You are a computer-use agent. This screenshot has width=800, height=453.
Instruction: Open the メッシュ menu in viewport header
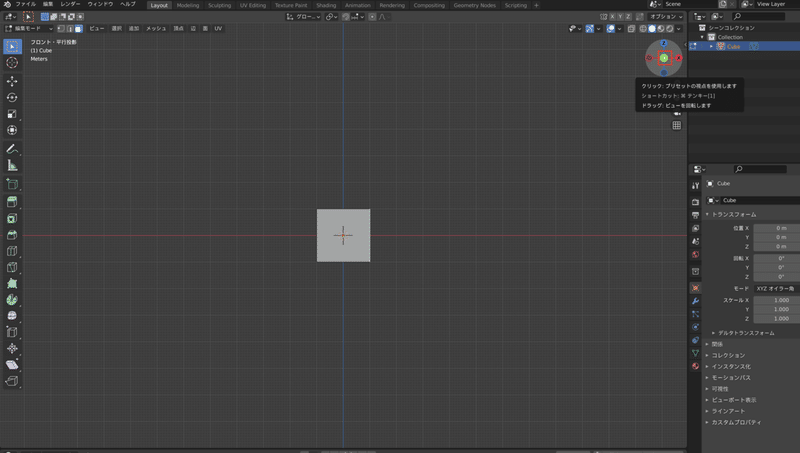point(157,28)
